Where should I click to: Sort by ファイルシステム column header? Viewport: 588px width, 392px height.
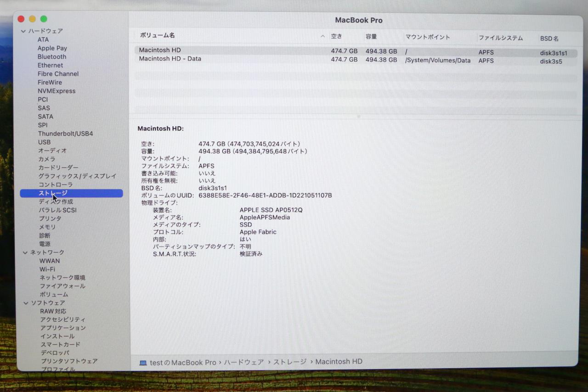(x=501, y=38)
